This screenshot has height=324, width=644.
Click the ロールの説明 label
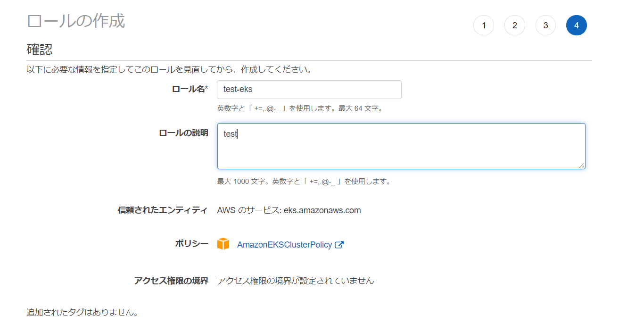(x=183, y=133)
